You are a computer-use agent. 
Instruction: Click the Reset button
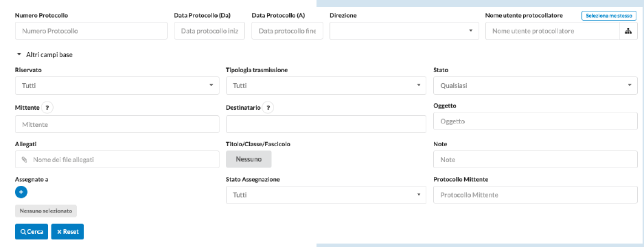(67, 231)
